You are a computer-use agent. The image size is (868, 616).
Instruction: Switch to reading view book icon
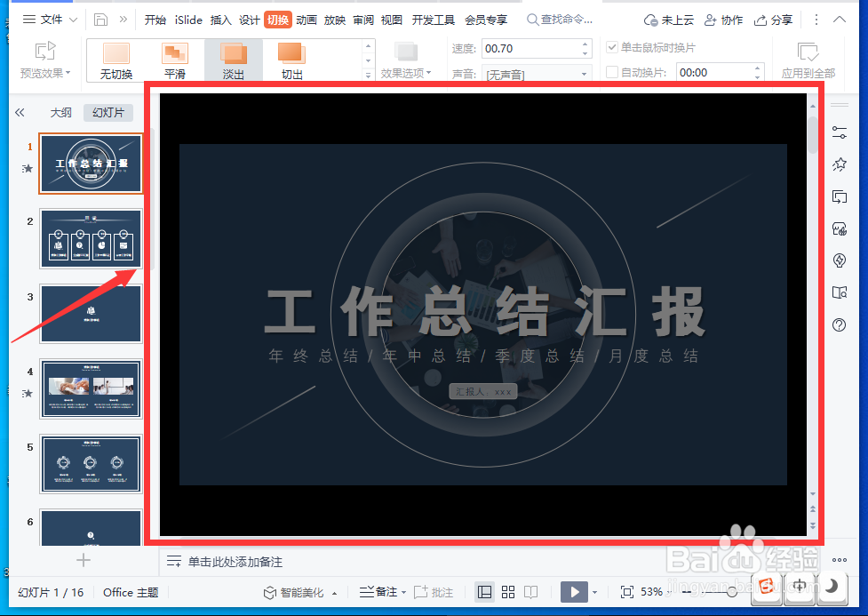pos(531,592)
